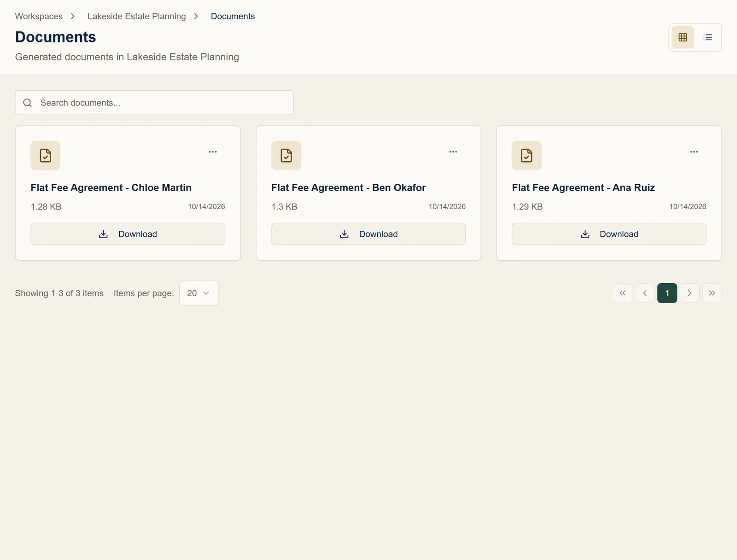Open options menu for Chloe Martin agreement
This screenshot has width=737, height=560.
(213, 152)
